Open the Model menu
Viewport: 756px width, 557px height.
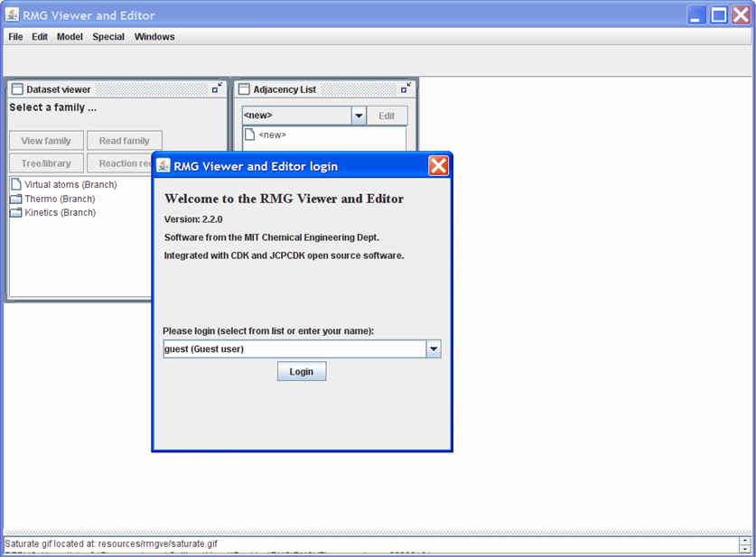[x=70, y=37]
